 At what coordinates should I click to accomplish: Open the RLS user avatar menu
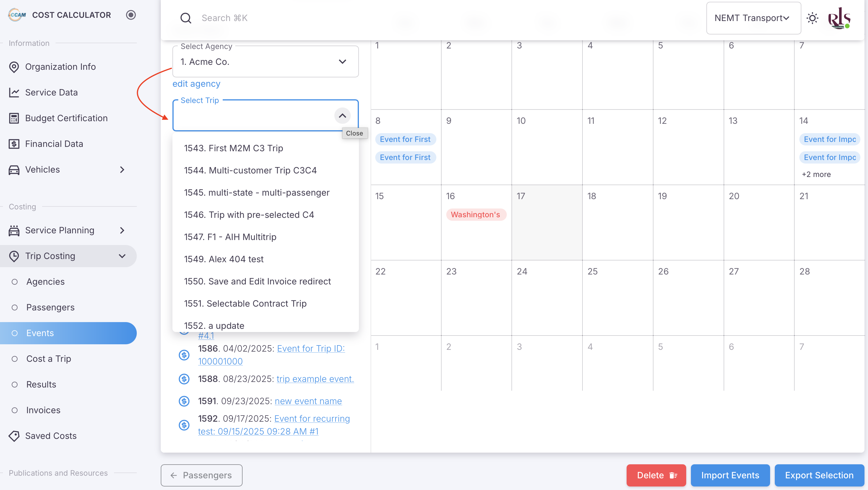[x=839, y=18]
